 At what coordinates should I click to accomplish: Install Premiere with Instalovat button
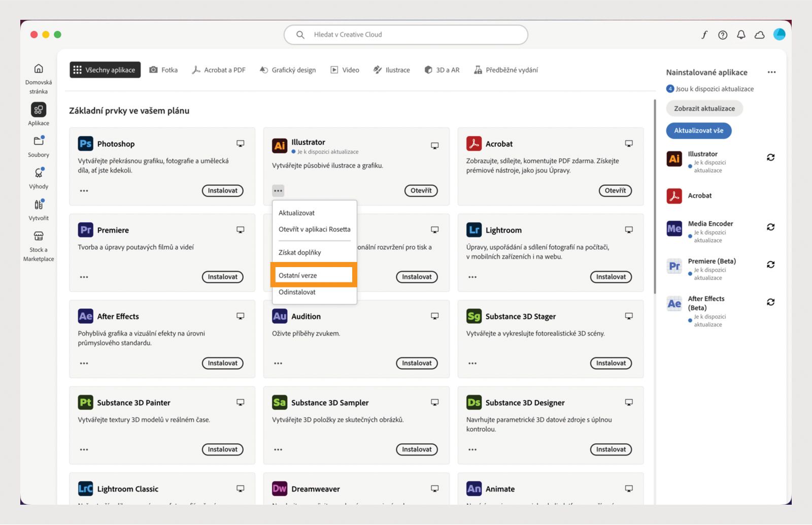point(223,277)
